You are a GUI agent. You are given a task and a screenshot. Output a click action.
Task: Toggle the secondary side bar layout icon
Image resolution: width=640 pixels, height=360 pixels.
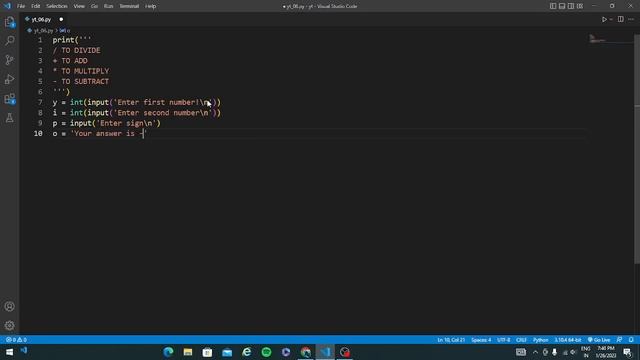click(571, 6)
